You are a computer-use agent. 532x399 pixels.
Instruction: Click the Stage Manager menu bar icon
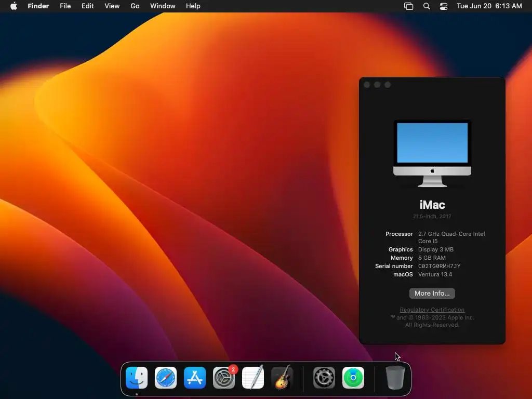[408, 6]
